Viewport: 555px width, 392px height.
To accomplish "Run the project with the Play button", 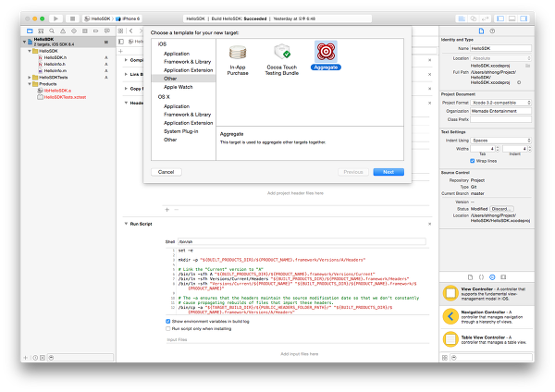I will 55,18.
